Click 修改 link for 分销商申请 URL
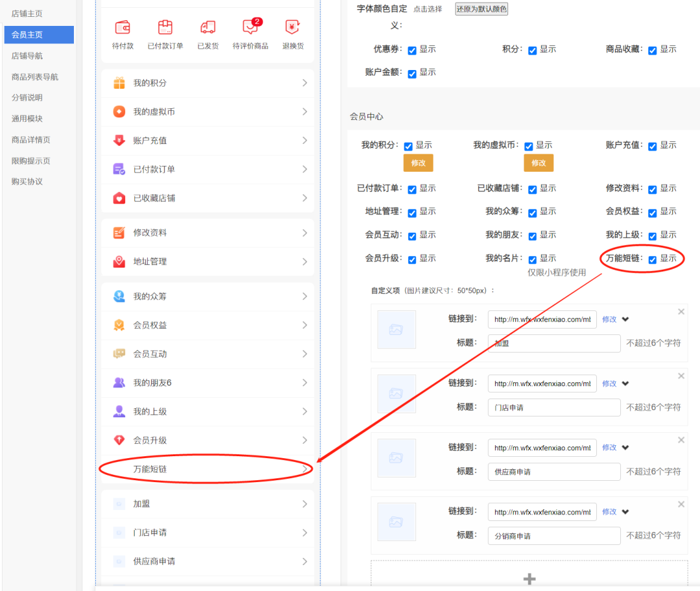 609,512
